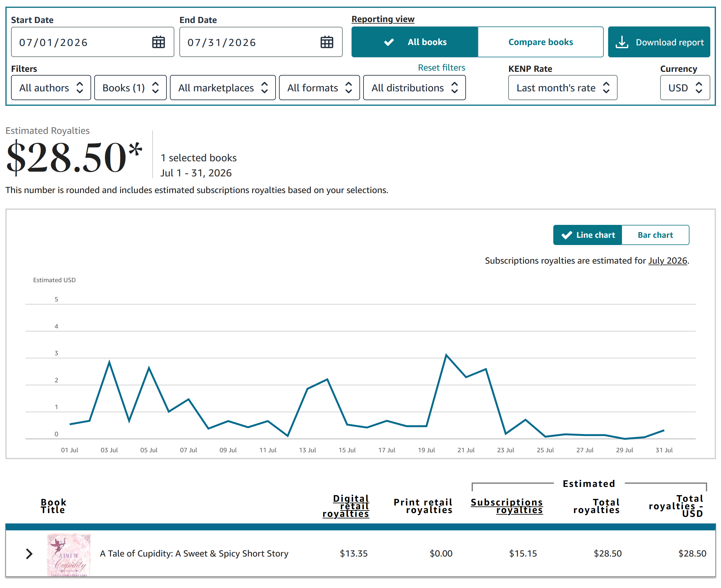721x588 pixels.
Task: Switch reporting view to Compare books
Action: [540, 42]
